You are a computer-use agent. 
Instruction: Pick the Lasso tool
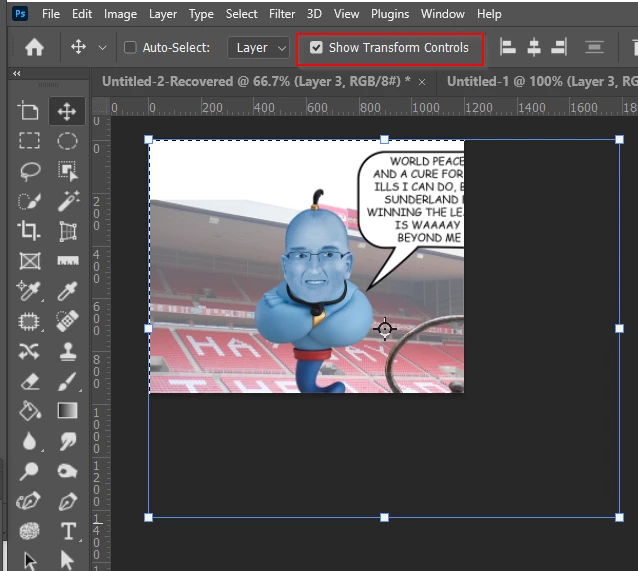[x=29, y=171]
